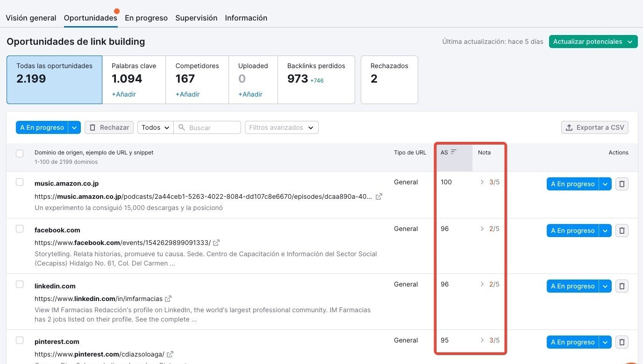Click the AS column sort icon

pyautogui.click(x=453, y=152)
